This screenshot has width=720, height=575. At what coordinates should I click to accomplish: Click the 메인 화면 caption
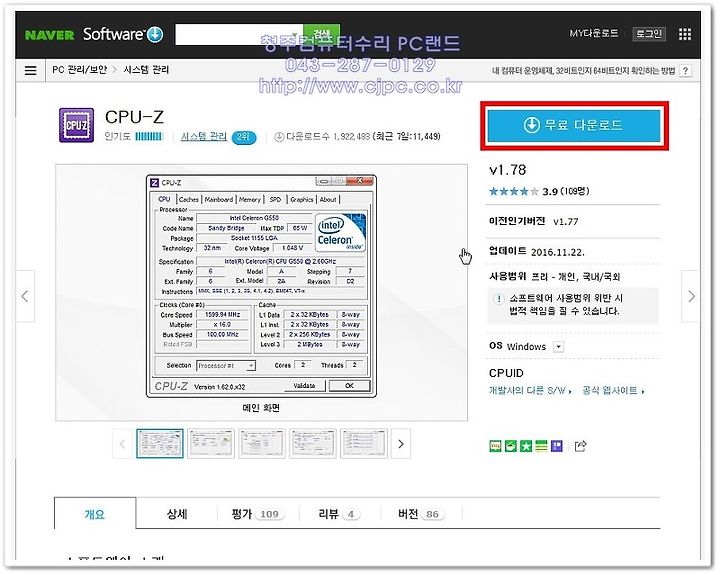coord(261,408)
